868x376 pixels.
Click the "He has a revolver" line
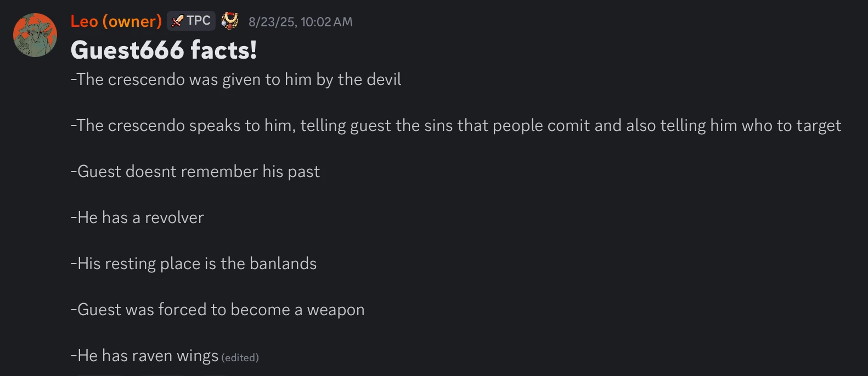pyautogui.click(x=138, y=218)
